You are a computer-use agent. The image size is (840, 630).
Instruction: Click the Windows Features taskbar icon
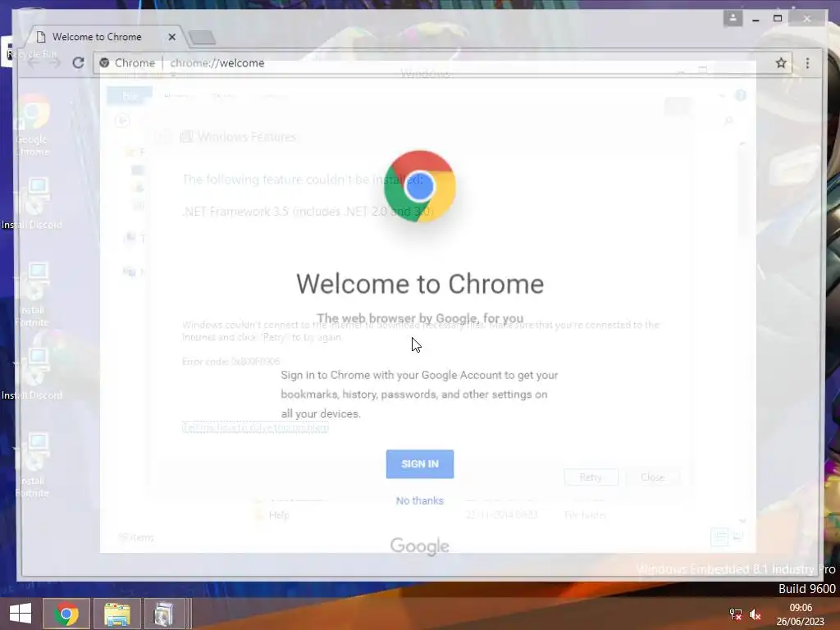pyautogui.click(x=164, y=614)
